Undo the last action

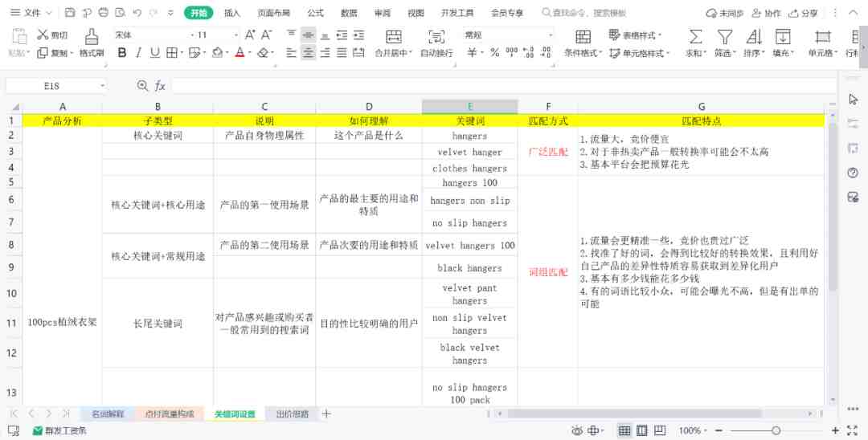pyautogui.click(x=137, y=12)
